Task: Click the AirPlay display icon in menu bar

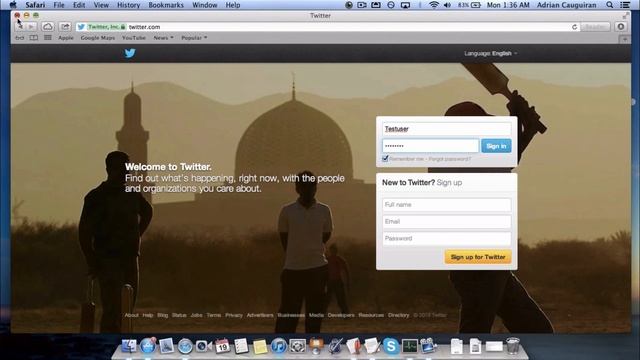Action: pyautogui.click(x=405, y=5)
